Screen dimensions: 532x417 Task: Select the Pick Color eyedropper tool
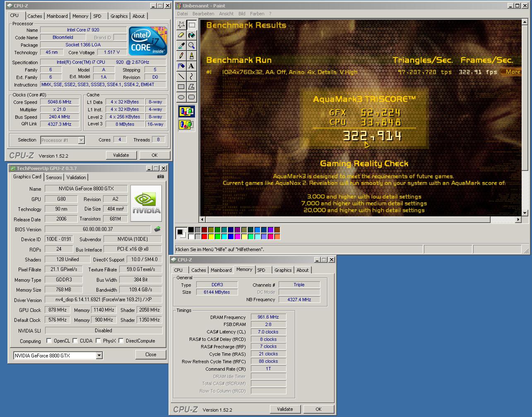point(181,46)
